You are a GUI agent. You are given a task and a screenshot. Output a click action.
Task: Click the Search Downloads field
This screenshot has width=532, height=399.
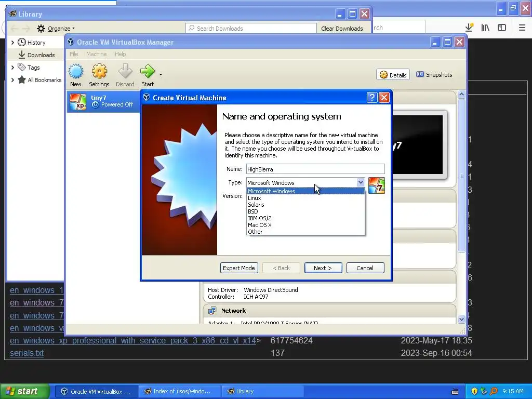tap(251, 28)
